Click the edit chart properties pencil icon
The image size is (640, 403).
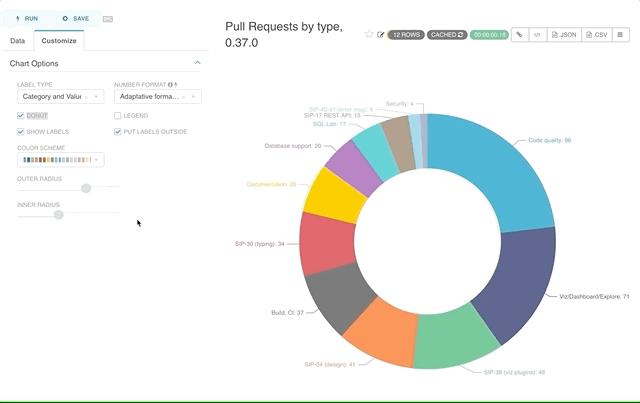[380, 34]
